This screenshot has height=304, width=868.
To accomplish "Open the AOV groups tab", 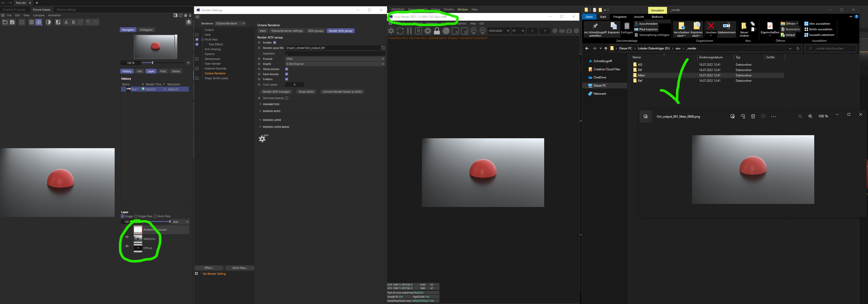I will [x=315, y=31].
